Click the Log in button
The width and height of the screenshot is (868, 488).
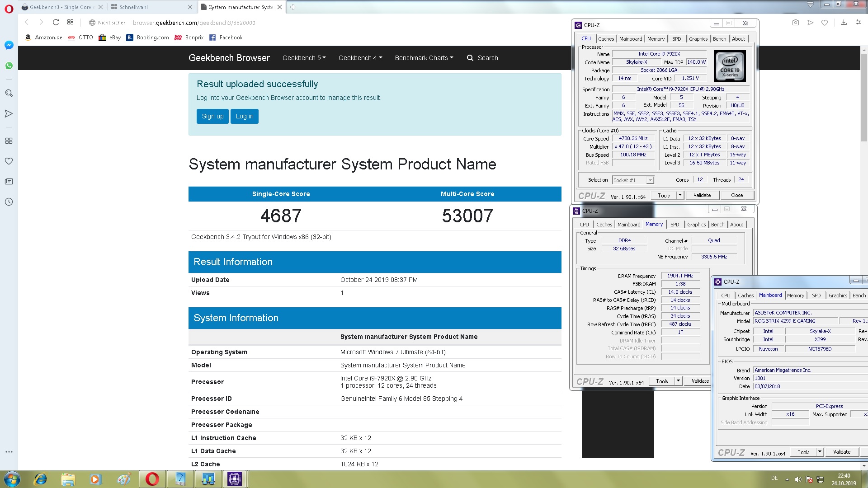pos(245,116)
